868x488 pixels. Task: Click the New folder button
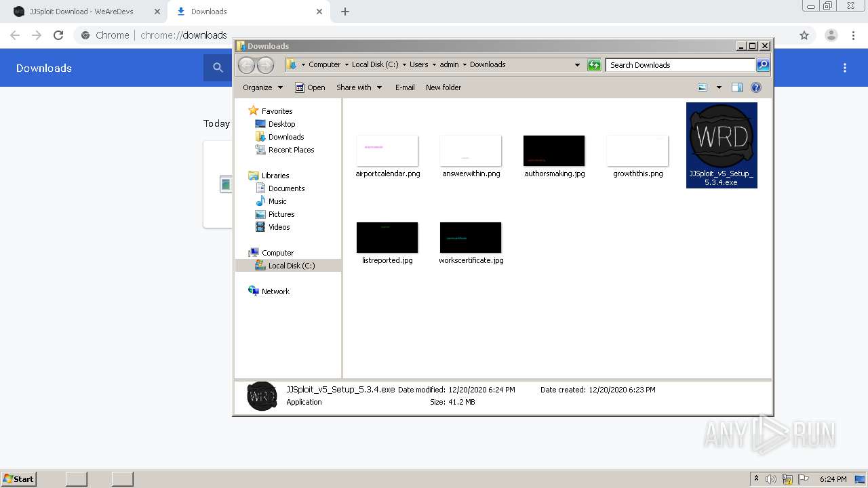point(443,87)
